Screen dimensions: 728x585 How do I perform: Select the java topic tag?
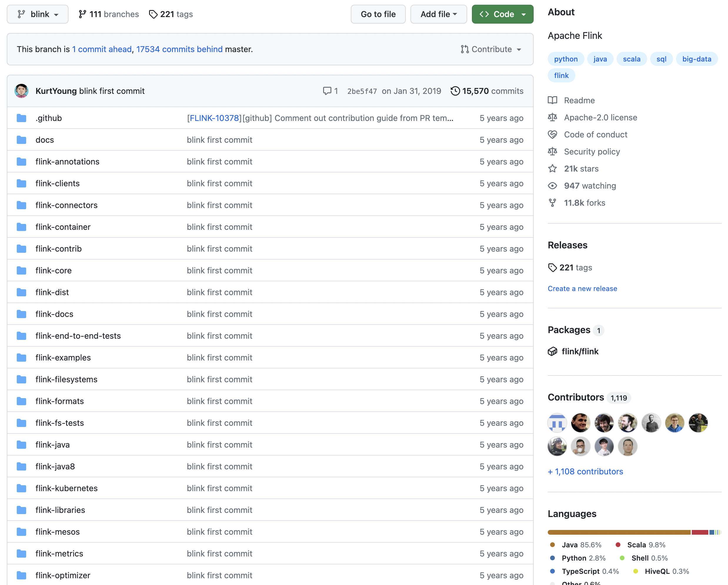point(600,59)
